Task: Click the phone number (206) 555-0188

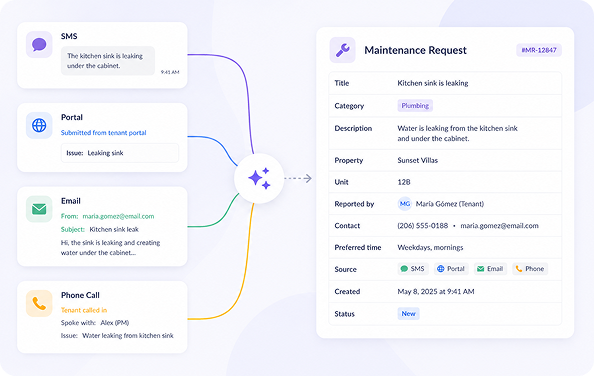Action: tap(422, 226)
